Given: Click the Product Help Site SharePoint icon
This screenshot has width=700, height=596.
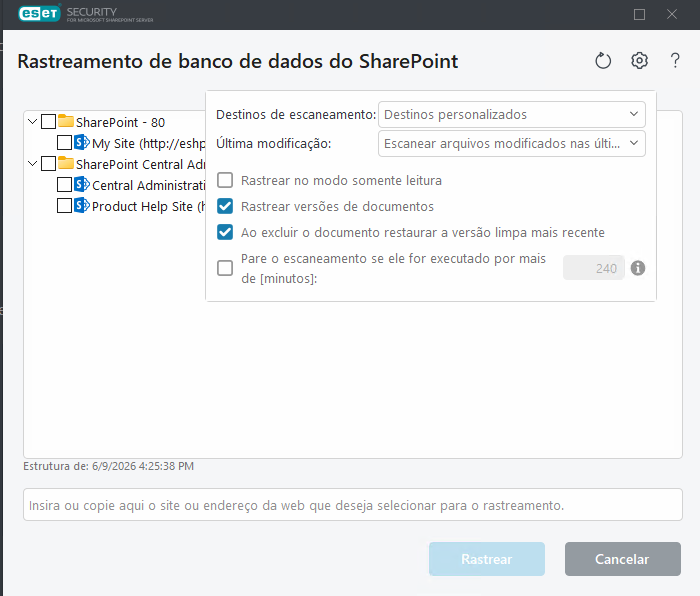Looking at the screenshot, I should click(82, 205).
